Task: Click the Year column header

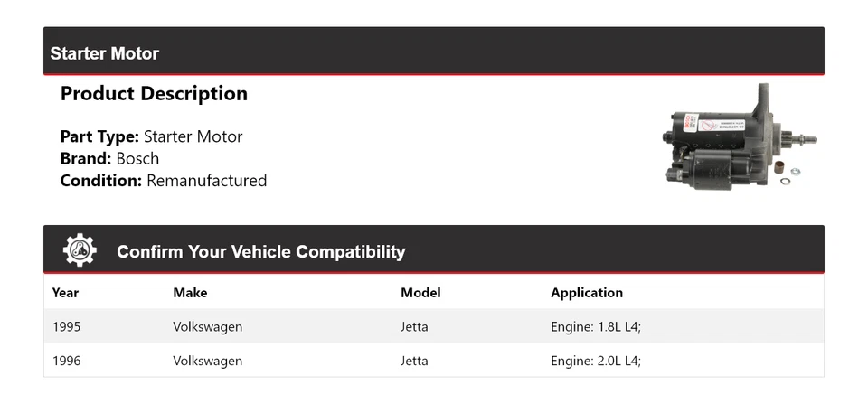Action: pyautogui.click(x=65, y=293)
